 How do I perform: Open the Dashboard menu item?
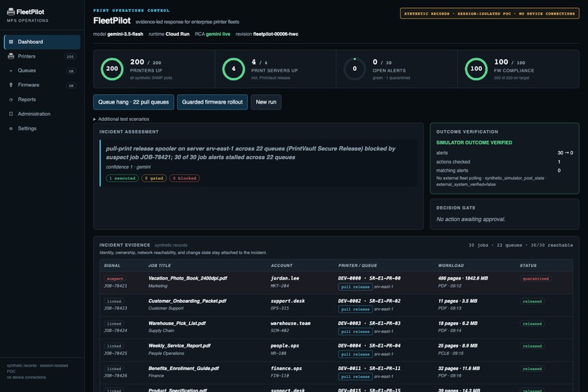pos(42,42)
